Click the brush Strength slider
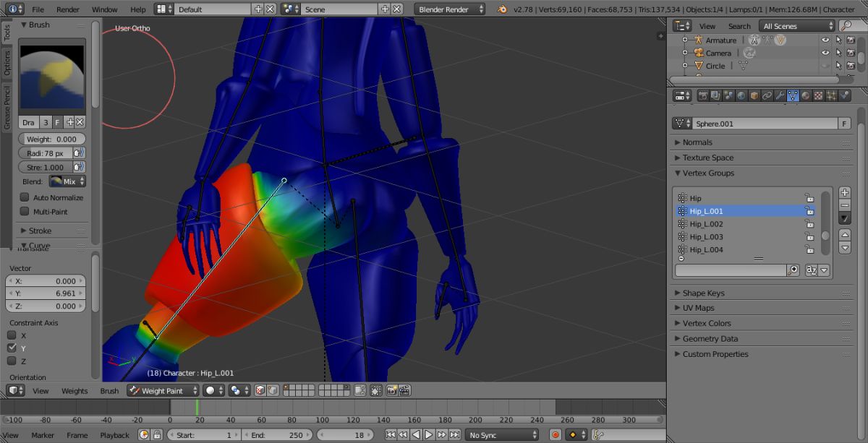 coord(46,167)
